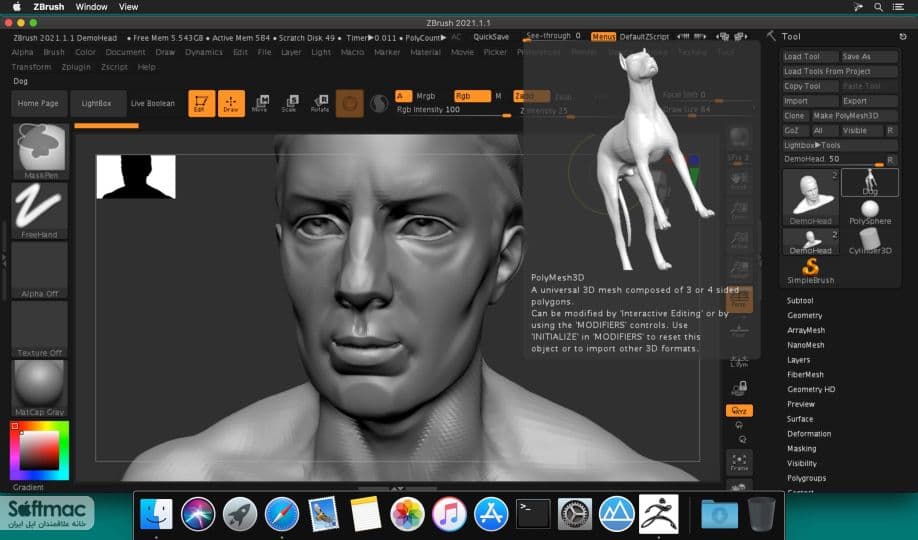The image size is (918, 540).
Task: Toggle the Mrgb channel button
Action: coord(426,96)
